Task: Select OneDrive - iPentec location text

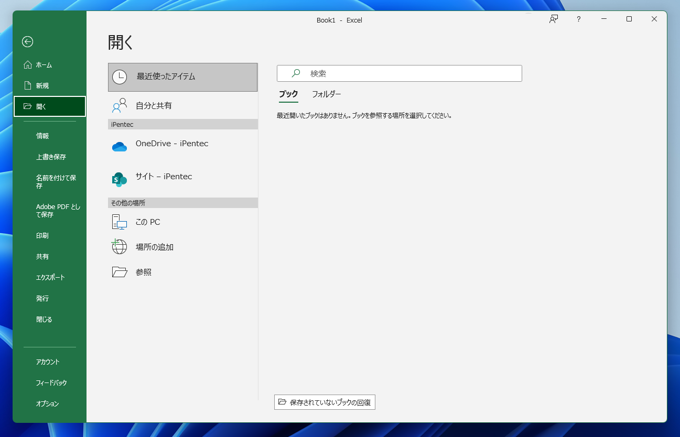Action: (x=172, y=143)
